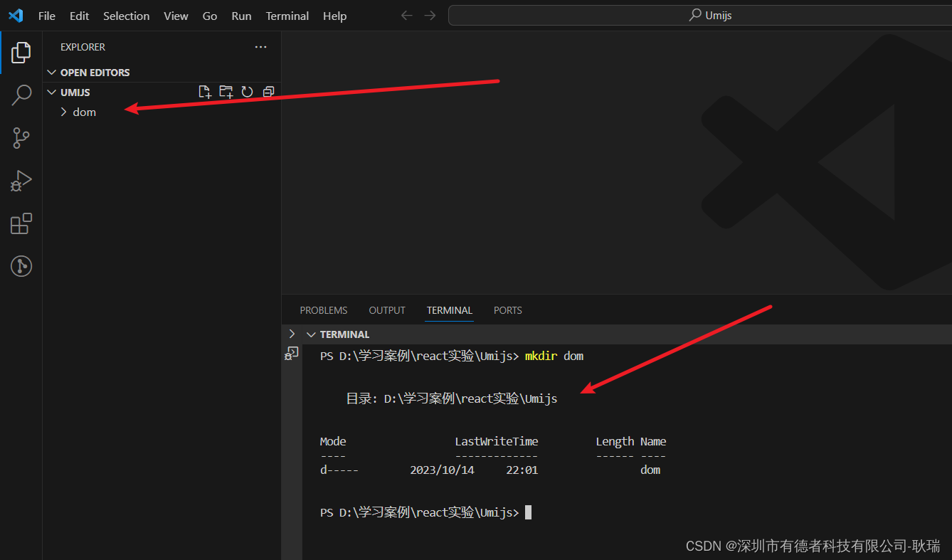This screenshot has height=560, width=952.
Task: Click the 'dom' name in terminal listing
Action: pos(650,470)
